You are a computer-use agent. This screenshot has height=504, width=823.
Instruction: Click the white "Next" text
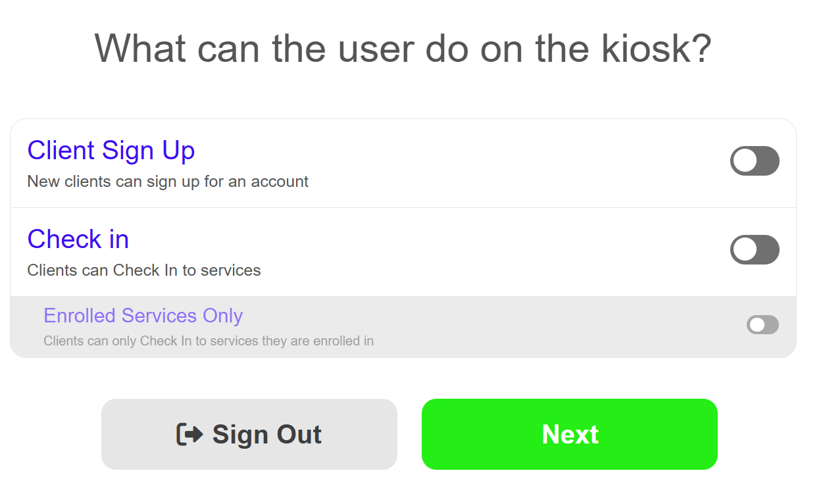tap(570, 434)
